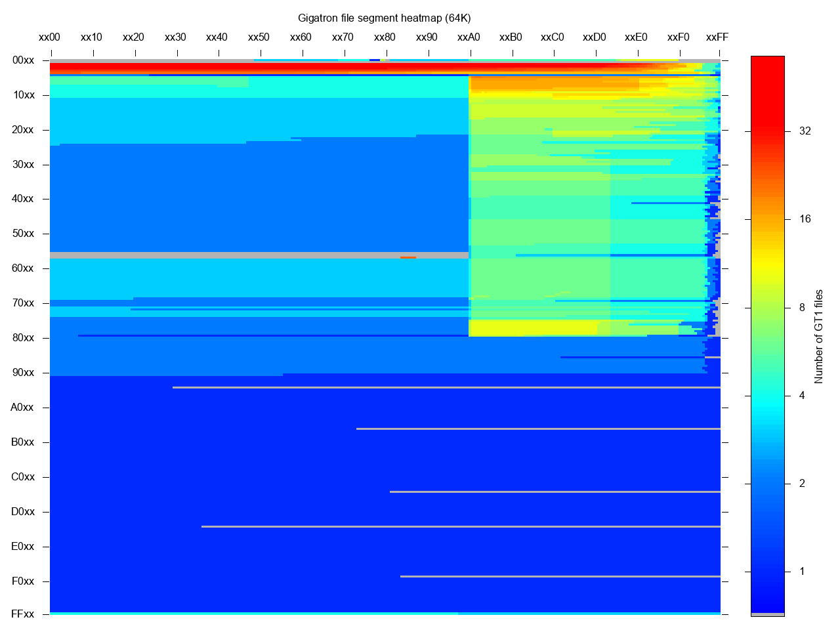Click the 90xx row label
This screenshot has width=840, height=630.
[x=24, y=373]
